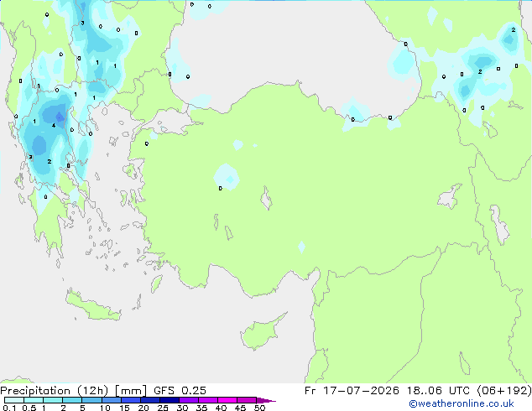Click the 10–15 mm blue legend swatch

tap(112, 400)
